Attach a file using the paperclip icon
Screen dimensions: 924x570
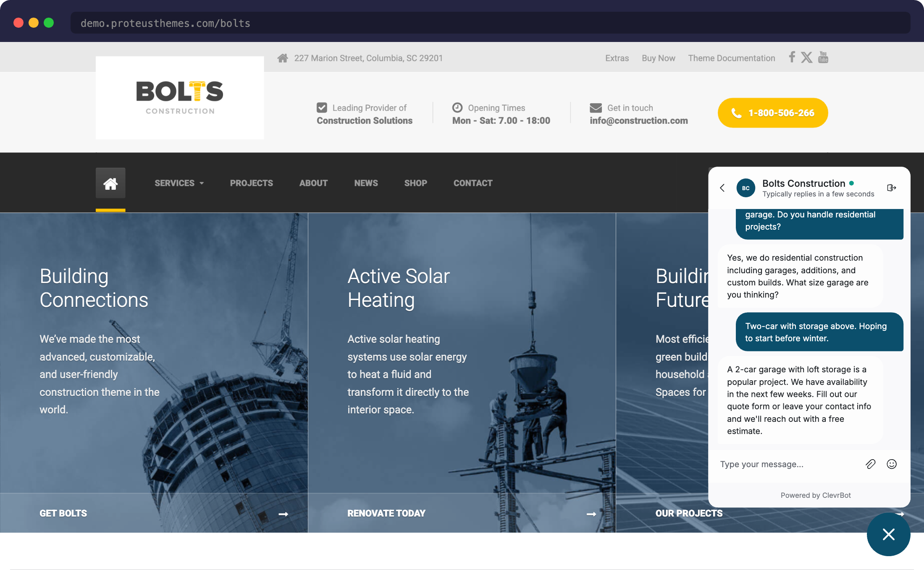tap(870, 464)
